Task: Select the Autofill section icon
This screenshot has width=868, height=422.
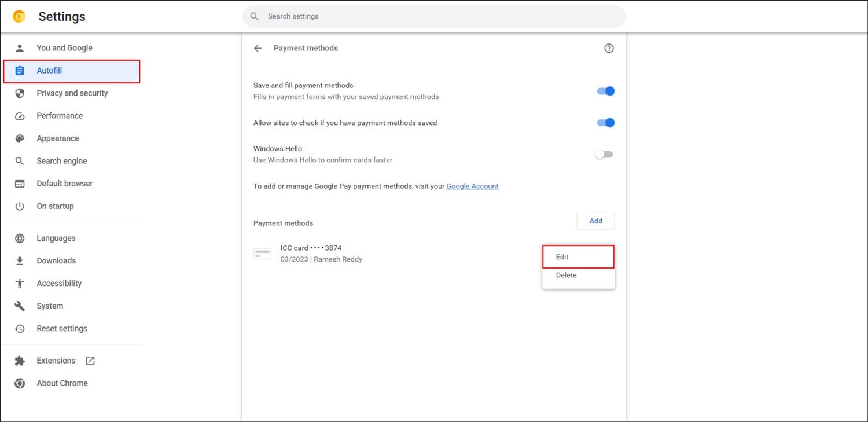Action: (20, 70)
